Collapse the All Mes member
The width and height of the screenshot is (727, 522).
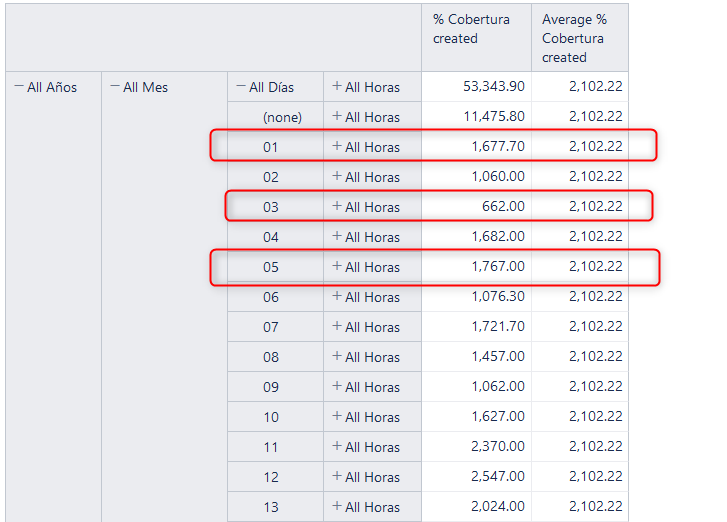pos(115,86)
